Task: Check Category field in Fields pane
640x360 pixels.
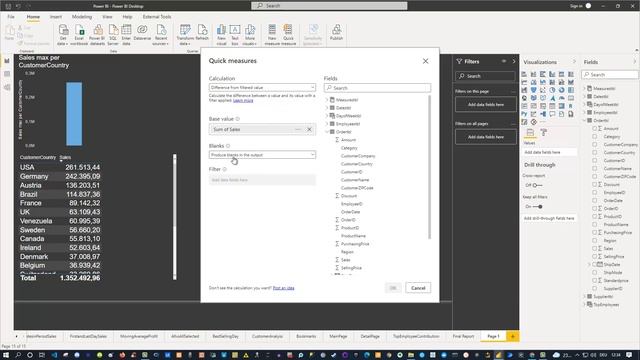Action: coord(595,137)
